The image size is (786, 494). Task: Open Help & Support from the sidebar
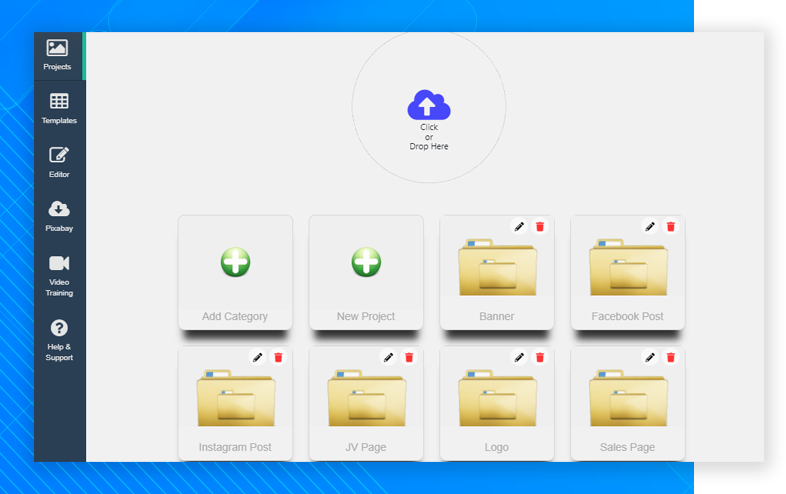click(x=59, y=340)
